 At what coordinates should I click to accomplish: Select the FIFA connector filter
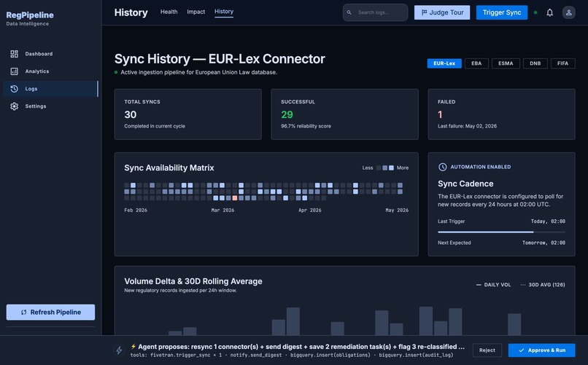[562, 63]
